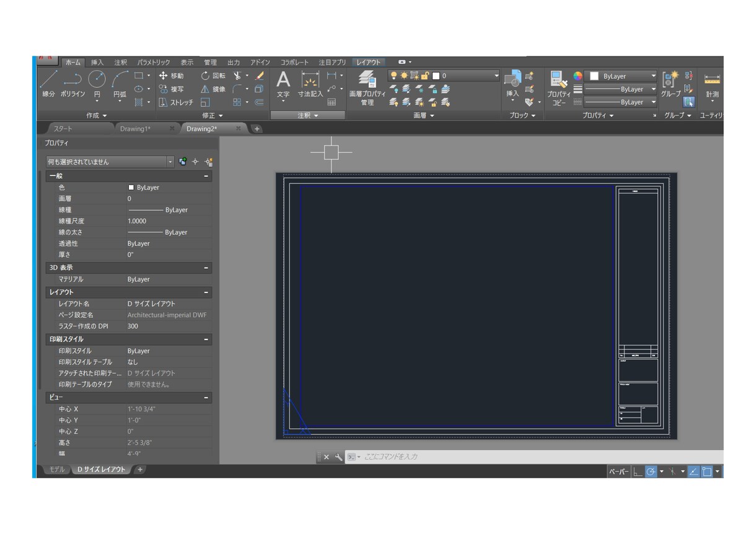Click the rectangle draw tool icon

click(139, 76)
